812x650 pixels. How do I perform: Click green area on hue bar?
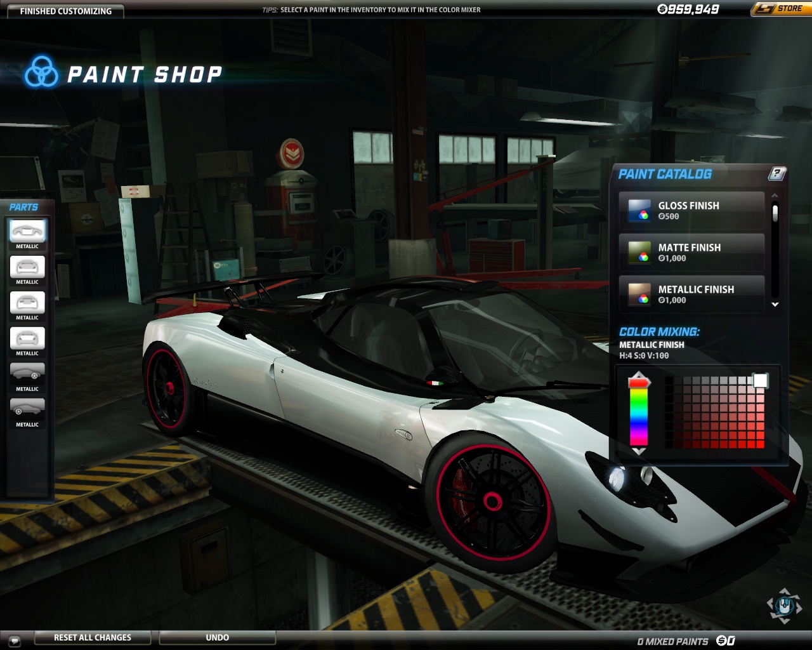point(638,408)
